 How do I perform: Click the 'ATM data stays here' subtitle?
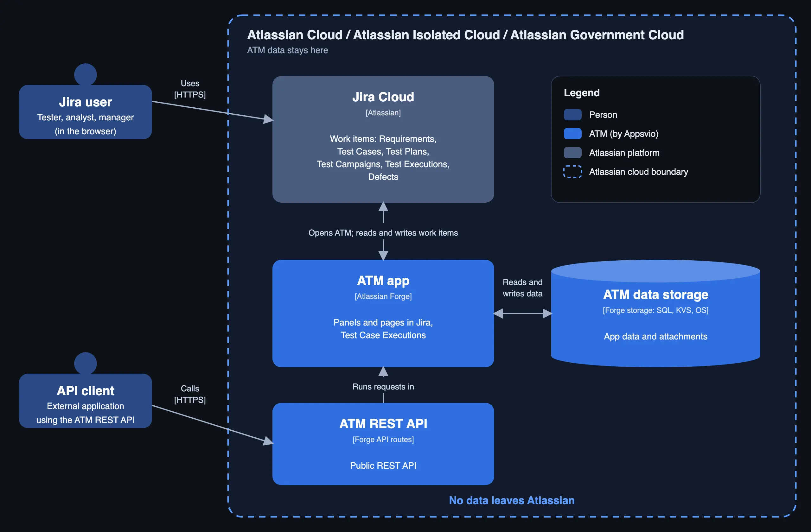(287, 50)
